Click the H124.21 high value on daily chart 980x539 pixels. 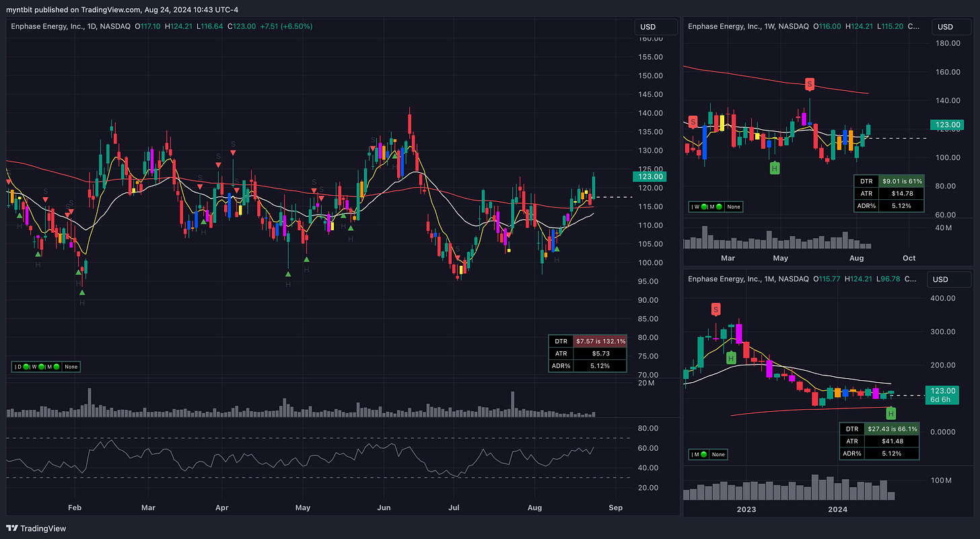click(178, 26)
